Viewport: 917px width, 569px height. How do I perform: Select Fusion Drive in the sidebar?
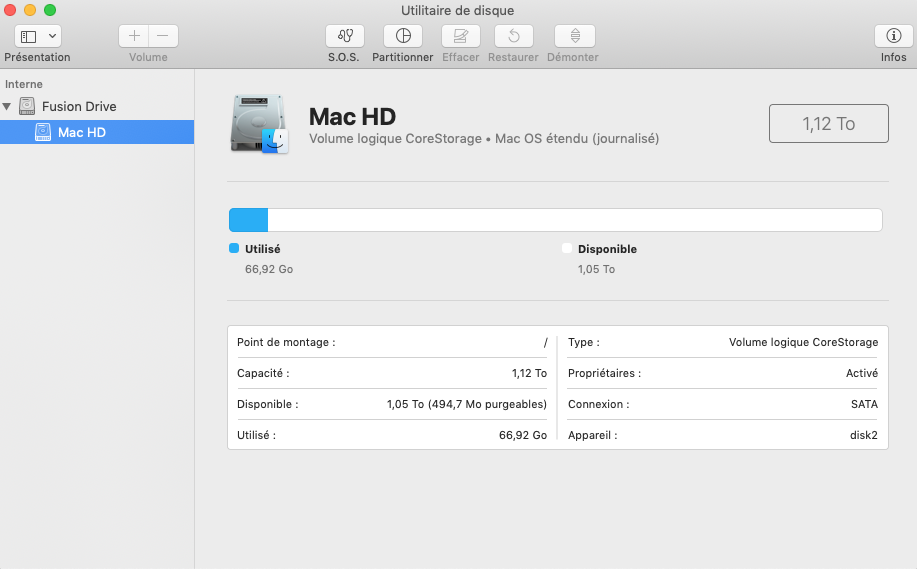(78, 106)
